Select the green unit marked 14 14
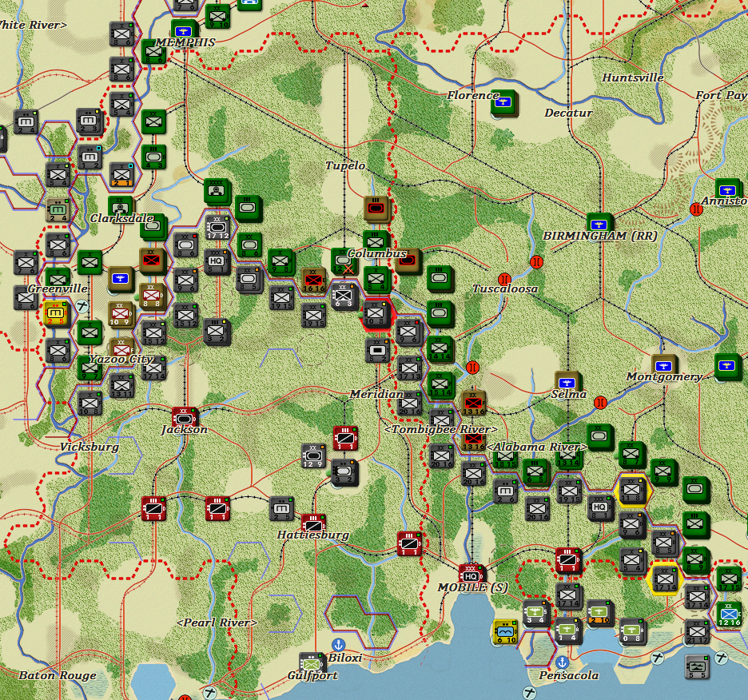The image size is (748, 700). pos(440,348)
